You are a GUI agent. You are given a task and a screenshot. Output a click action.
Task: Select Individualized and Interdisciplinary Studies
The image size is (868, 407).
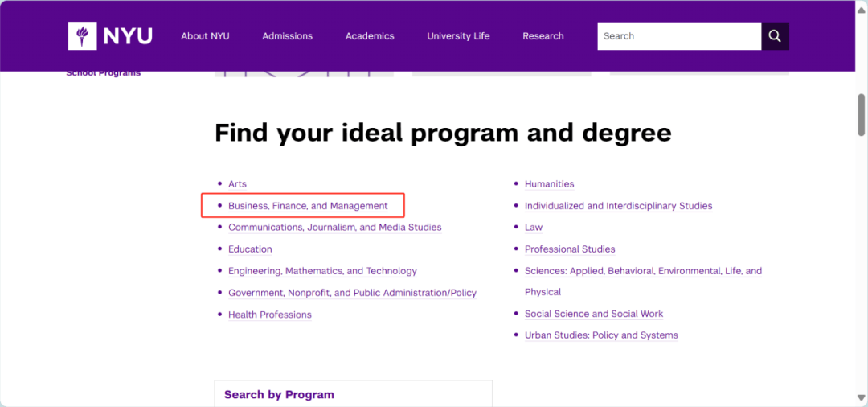coord(618,206)
